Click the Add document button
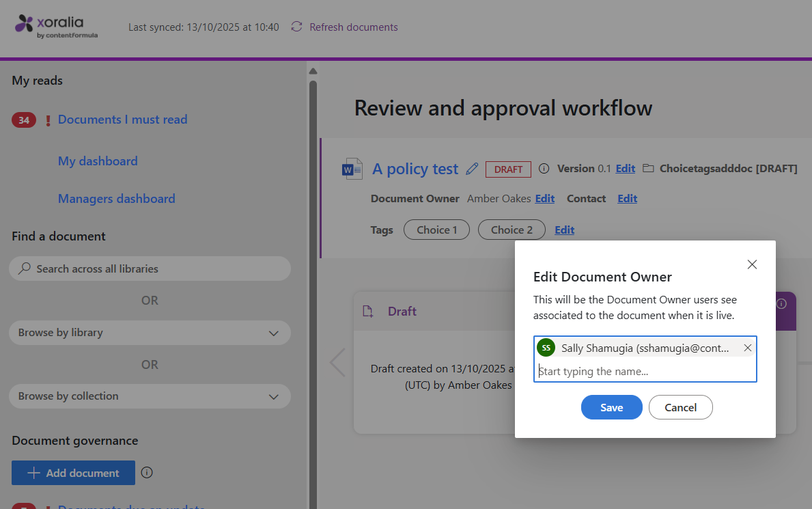Viewport: 812px width, 509px height. pyautogui.click(x=73, y=473)
